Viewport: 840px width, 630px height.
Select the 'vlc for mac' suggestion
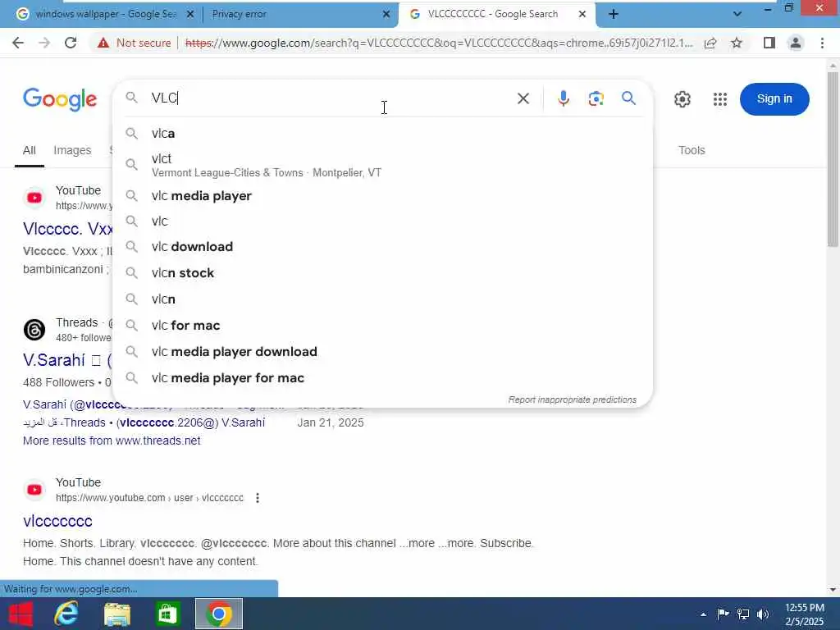coord(382,326)
